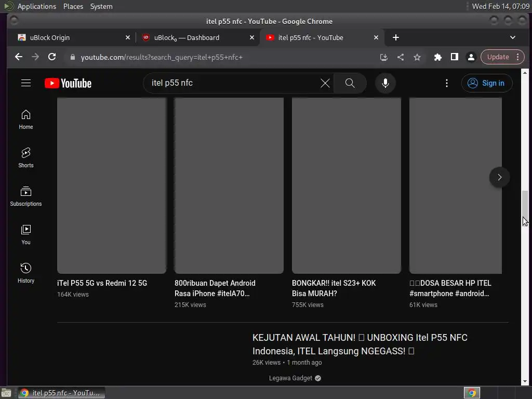
Task: Click the Chrome Update button
Action: coord(498,57)
